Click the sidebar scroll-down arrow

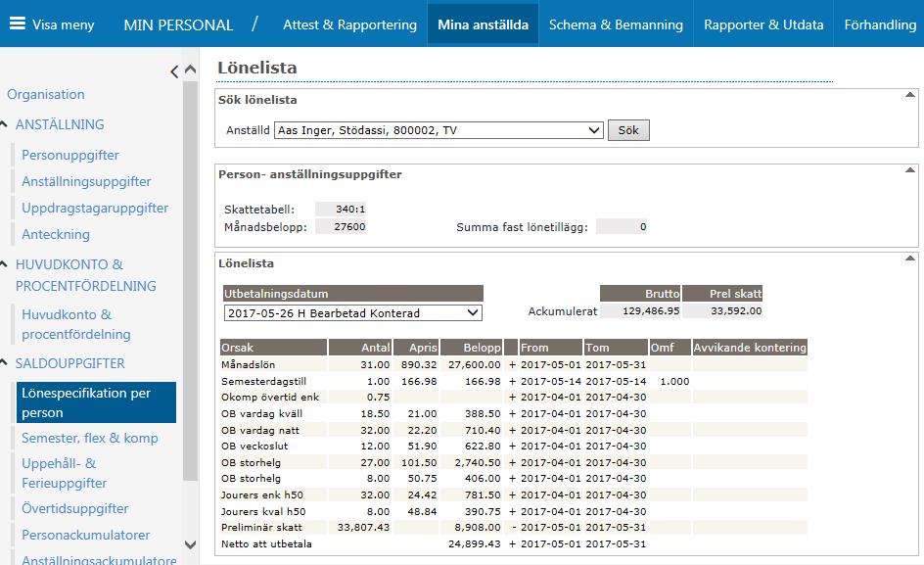point(190,545)
